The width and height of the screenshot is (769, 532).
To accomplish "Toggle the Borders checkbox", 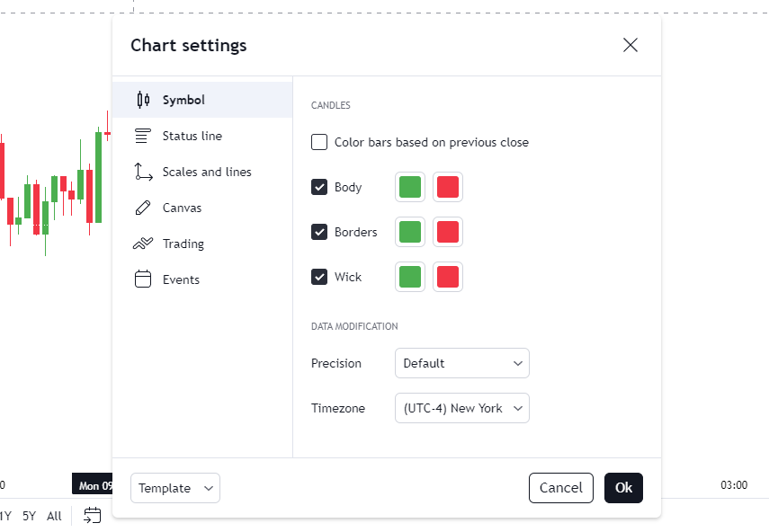I will [x=319, y=232].
